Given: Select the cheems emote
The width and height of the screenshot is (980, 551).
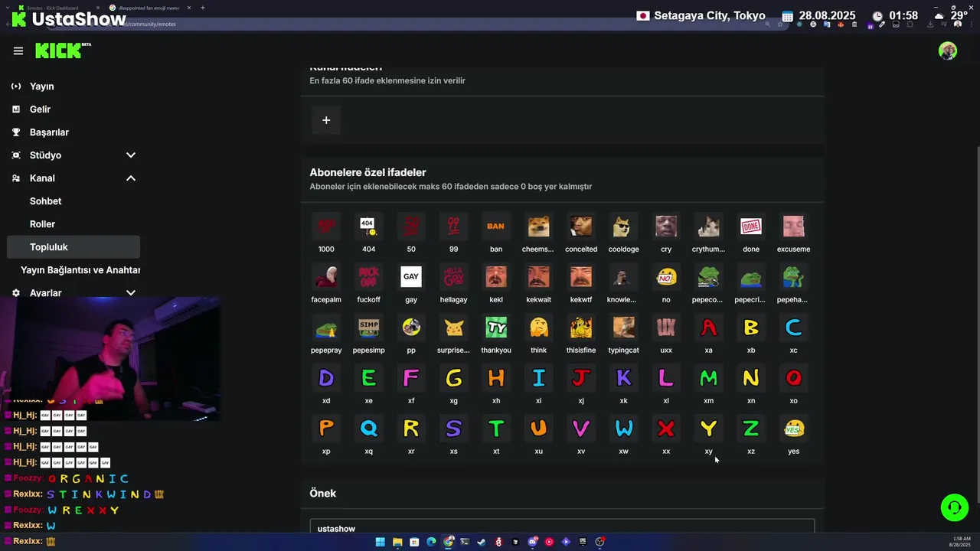Looking at the screenshot, I should click(538, 227).
